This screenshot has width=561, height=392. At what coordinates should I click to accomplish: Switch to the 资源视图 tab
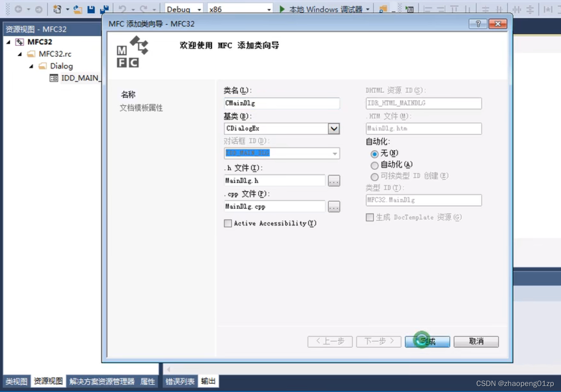(48, 381)
